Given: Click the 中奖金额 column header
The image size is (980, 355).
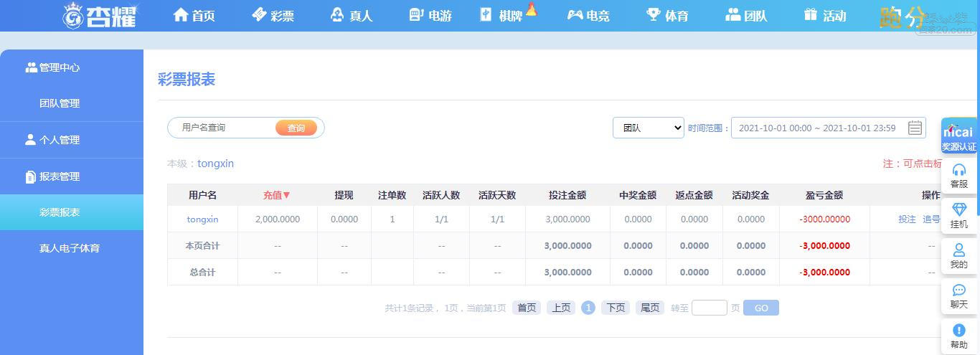Looking at the screenshot, I should tap(638, 195).
